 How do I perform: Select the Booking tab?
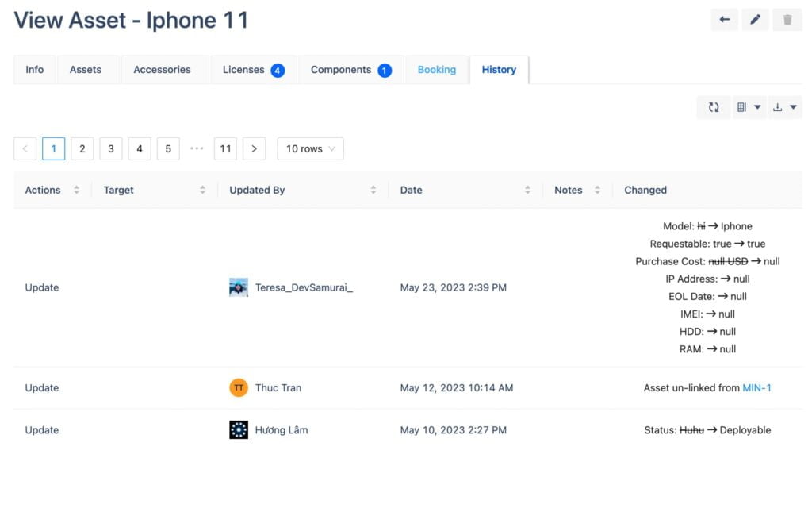pos(436,70)
